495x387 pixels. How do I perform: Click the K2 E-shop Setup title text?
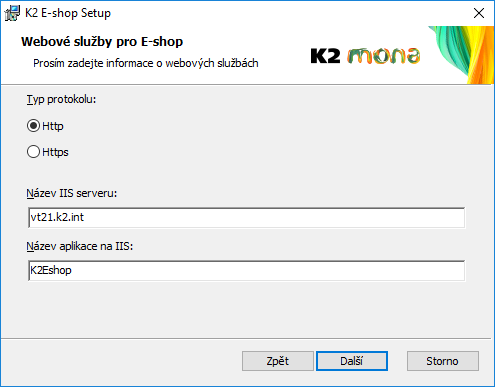(68, 13)
